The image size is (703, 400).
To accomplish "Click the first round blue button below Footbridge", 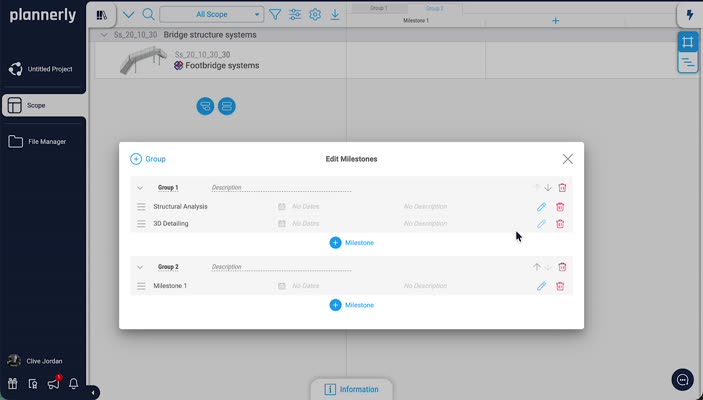I will (x=205, y=106).
